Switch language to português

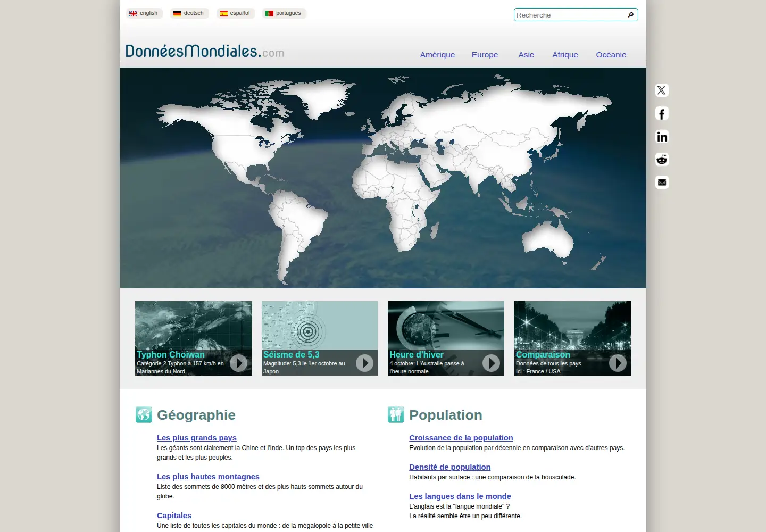(x=284, y=13)
